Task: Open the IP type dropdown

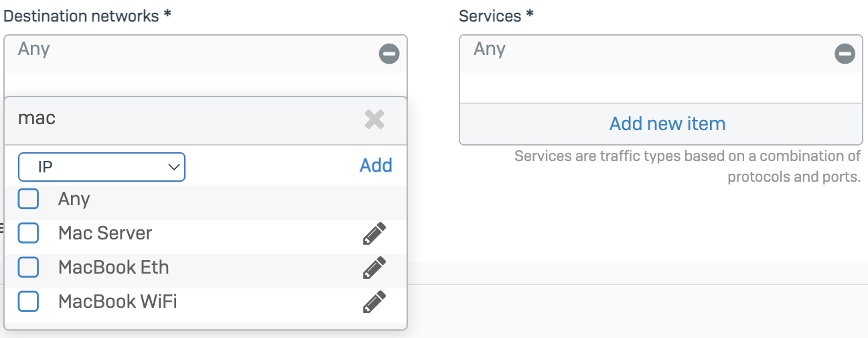Action: (102, 167)
